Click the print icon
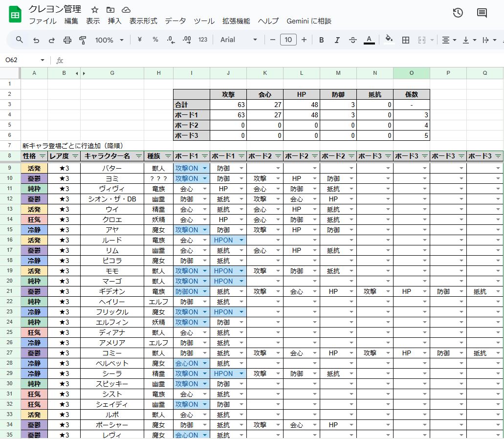The image size is (504, 439). pyautogui.click(x=67, y=40)
